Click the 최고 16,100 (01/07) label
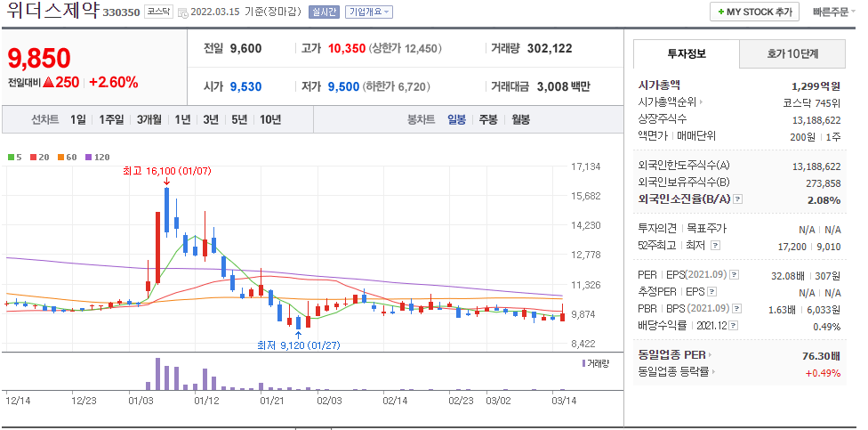 coord(167,171)
